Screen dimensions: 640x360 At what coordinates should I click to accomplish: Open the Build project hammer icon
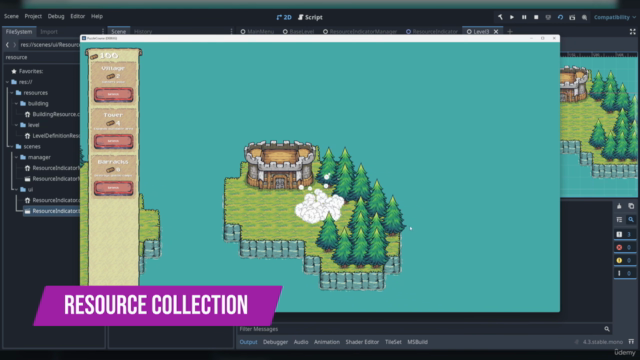point(500,17)
